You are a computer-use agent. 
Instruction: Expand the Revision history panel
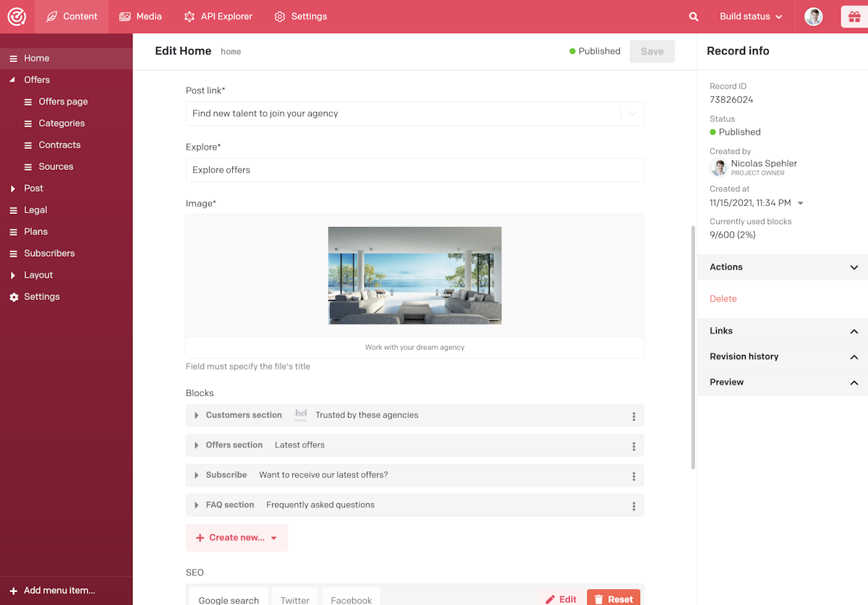click(783, 356)
